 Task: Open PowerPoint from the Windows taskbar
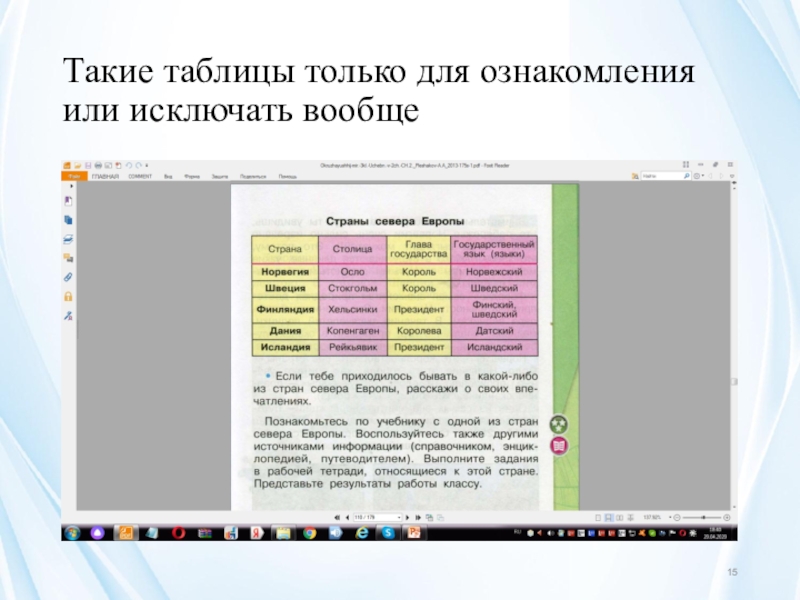(412, 534)
